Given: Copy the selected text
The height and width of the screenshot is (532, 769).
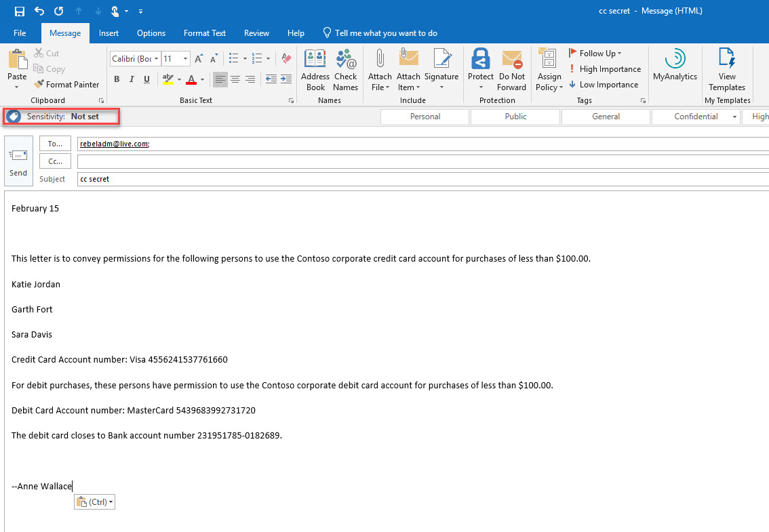Looking at the screenshot, I should pyautogui.click(x=49, y=69).
